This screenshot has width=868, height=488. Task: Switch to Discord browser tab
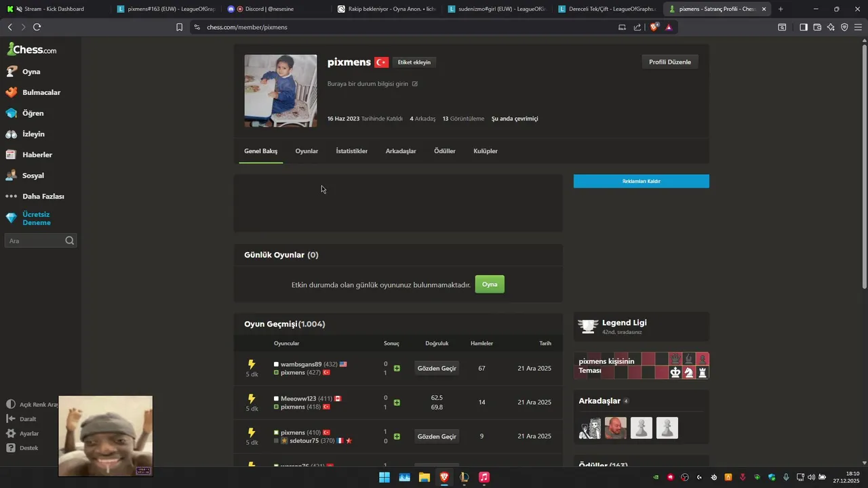click(x=276, y=9)
